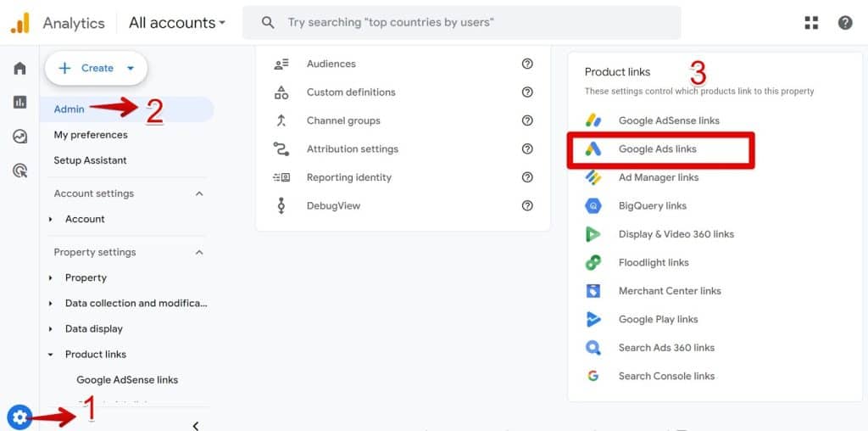Screen dimensions: 868x431
Task: Select Google AdSense links in sidebar tree
Action: coord(127,380)
